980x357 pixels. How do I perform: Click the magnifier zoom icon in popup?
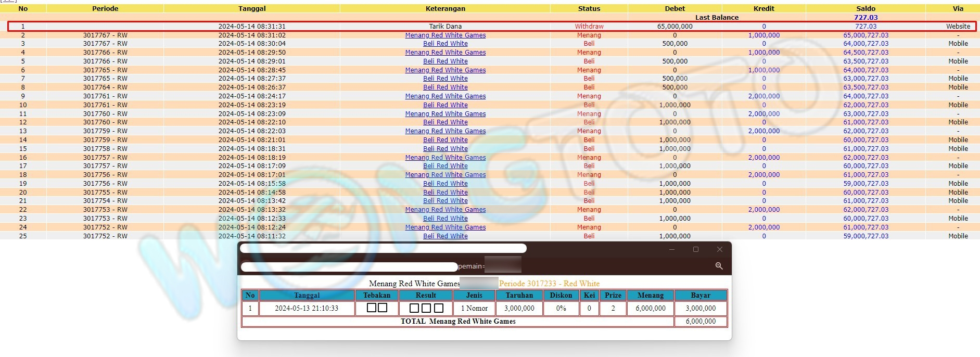tap(719, 266)
